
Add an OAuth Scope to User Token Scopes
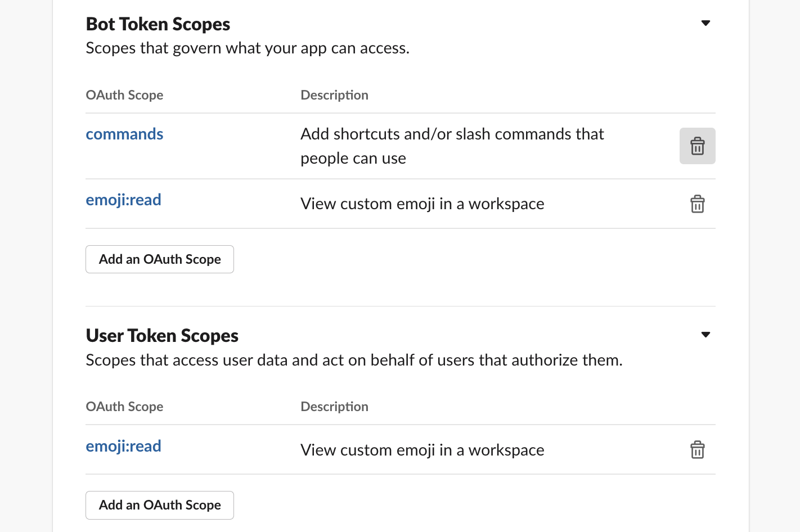coord(160,505)
